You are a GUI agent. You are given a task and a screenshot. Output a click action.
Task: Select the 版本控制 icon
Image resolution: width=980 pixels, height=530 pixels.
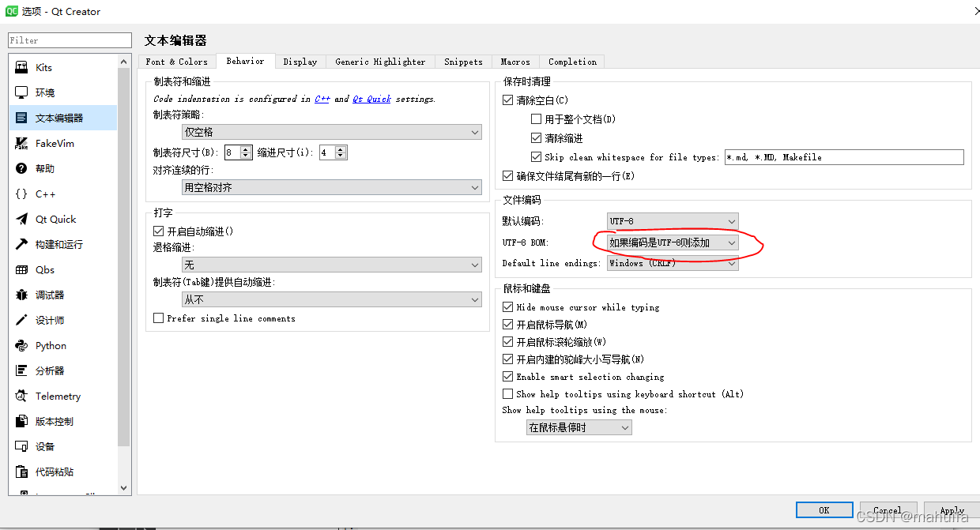click(x=21, y=422)
